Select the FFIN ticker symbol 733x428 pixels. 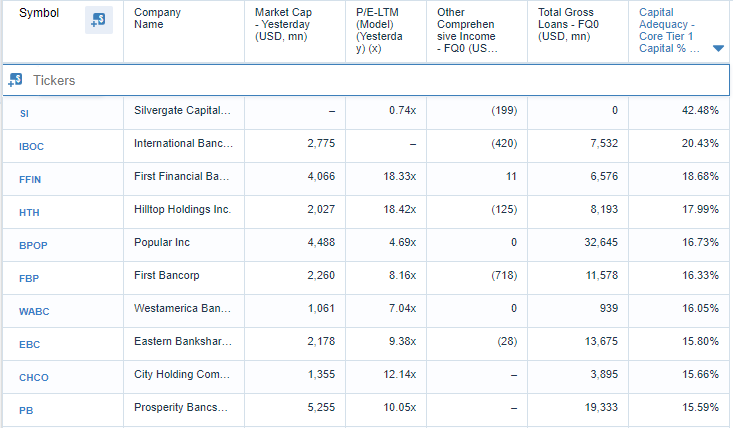[30, 179]
